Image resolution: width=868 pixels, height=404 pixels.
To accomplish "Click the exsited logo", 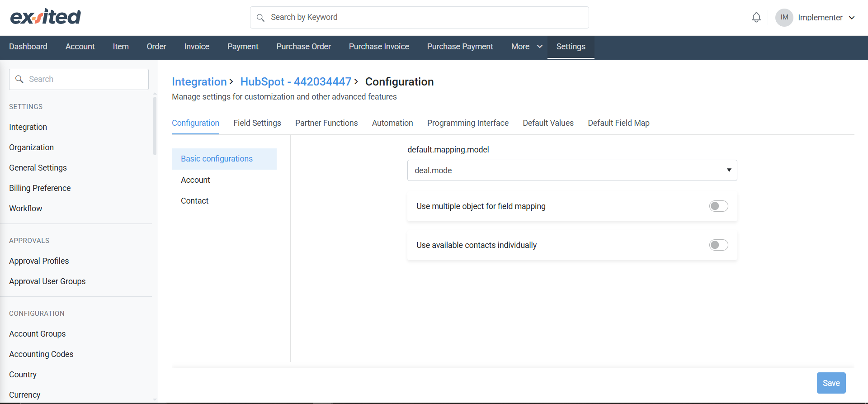I will pos(46,17).
